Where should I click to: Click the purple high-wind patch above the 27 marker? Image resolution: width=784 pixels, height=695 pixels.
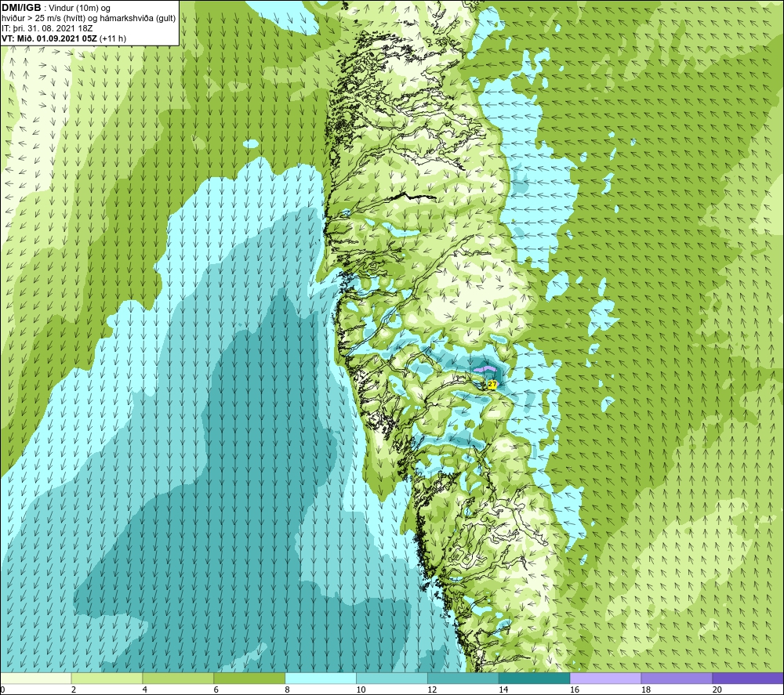pyautogui.click(x=485, y=369)
